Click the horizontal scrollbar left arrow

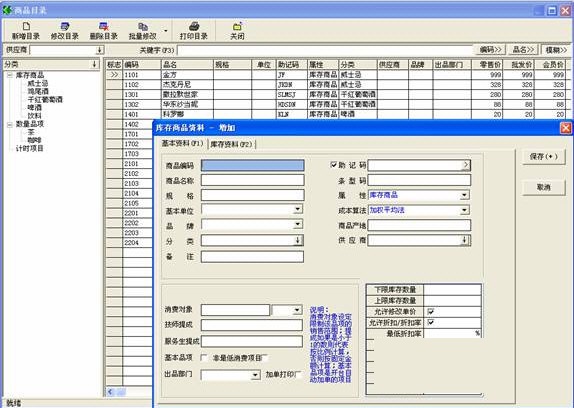(x=111, y=392)
